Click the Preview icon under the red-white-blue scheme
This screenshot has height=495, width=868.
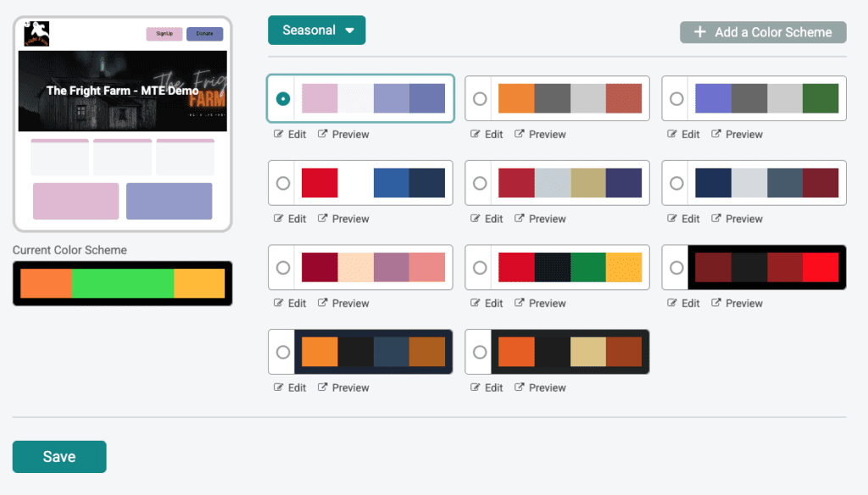pyautogui.click(x=323, y=219)
